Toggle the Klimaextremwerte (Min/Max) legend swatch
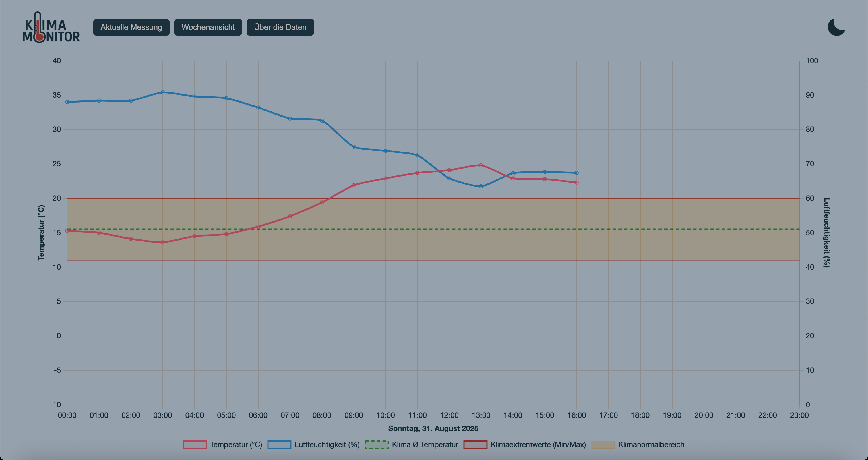The height and width of the screenshot is (460, 868). tap(475, 444)
